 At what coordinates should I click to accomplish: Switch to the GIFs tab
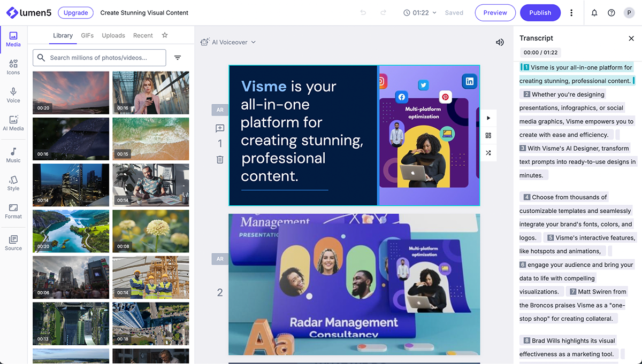tap(87, 35)
